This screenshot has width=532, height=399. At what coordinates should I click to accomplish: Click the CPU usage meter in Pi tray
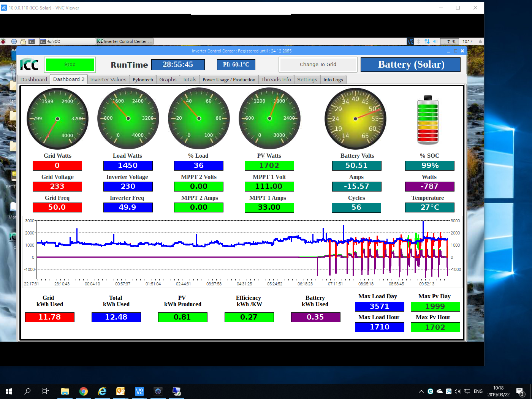pos(449,41)
